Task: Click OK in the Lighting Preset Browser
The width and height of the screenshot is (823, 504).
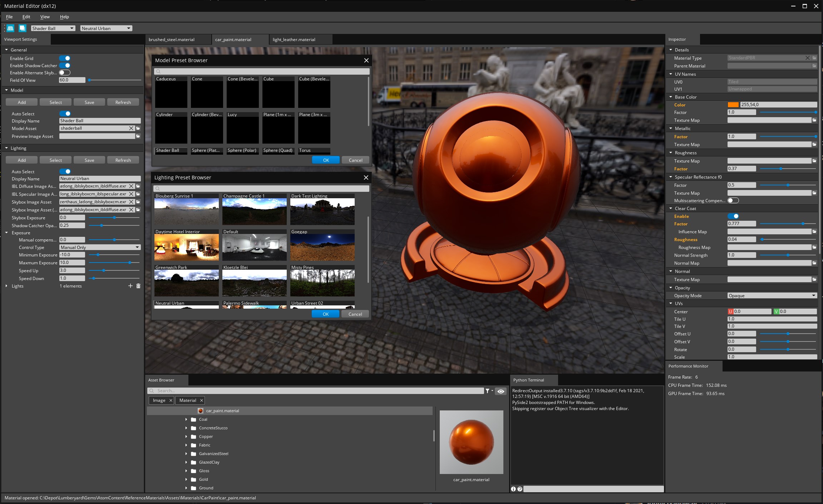Action: click(x=325, y=314)
